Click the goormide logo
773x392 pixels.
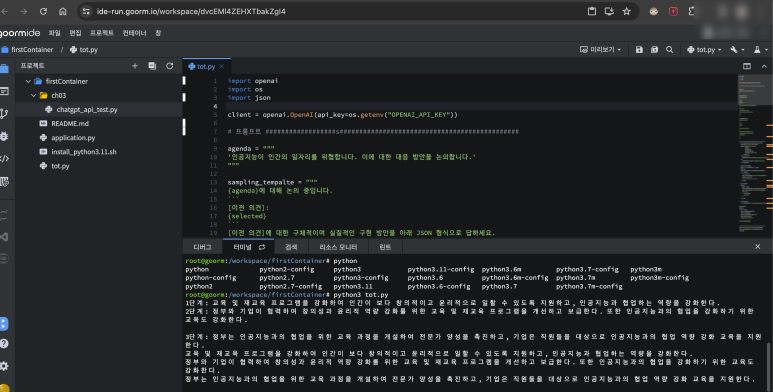click(20, 33)
